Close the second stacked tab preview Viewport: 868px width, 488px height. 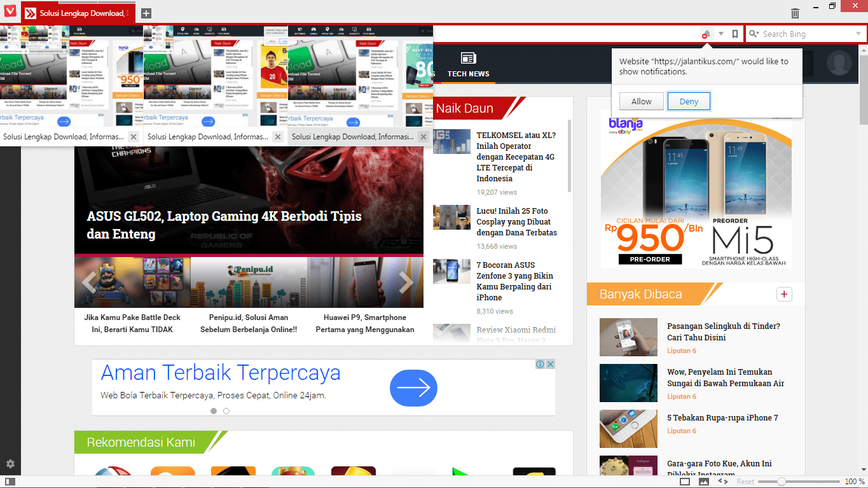click(x=278, y=137)
